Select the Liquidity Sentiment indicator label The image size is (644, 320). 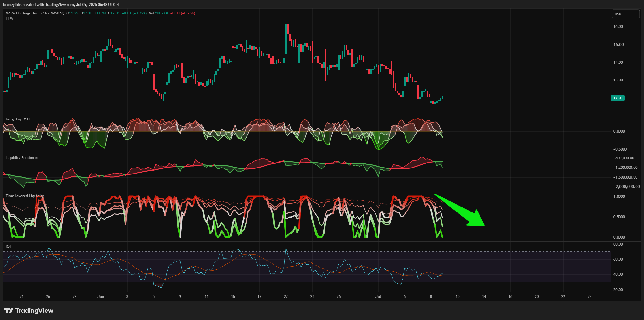click(x=22, y=158)
